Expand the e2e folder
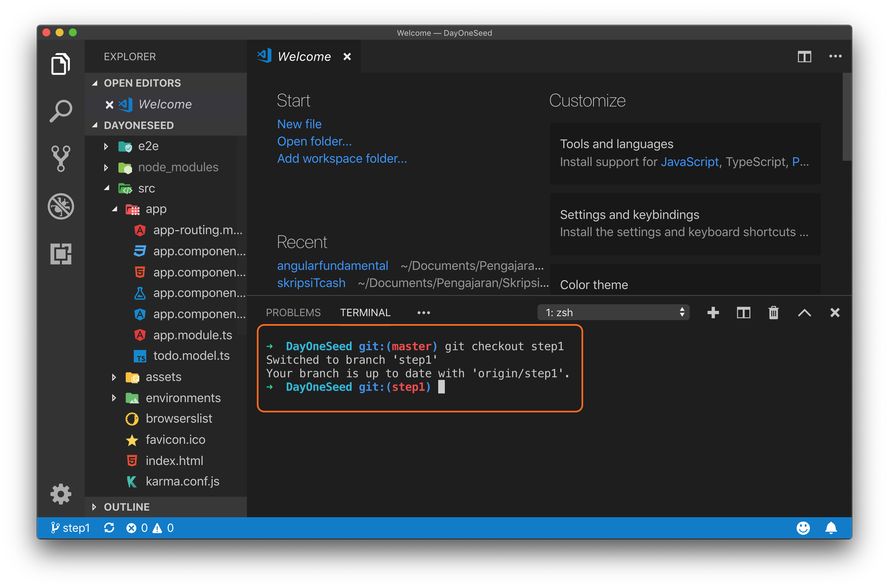The image size is (889, 588). pyautogui.click(x=106, y=146)
